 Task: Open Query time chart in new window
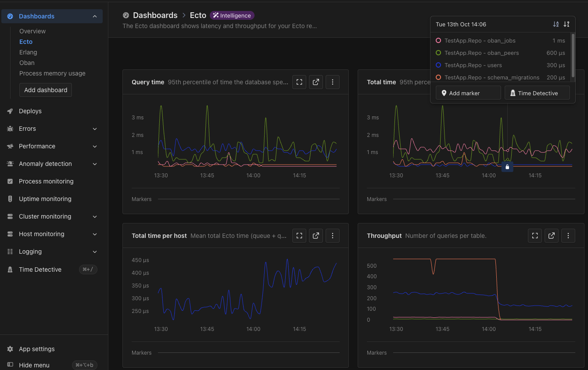[x=316, y=82]
